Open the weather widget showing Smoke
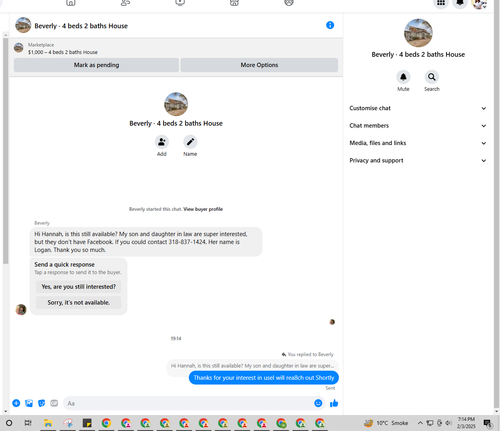Image resolution: width=500 pixels, height=431 pixels. [x=386, y=423]
